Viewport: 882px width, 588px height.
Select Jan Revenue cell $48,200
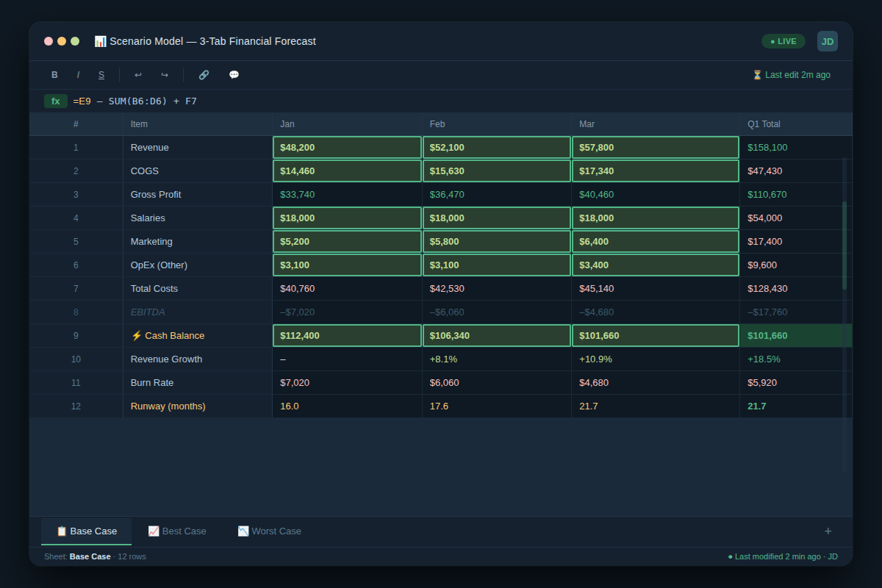tap(347, 148)
